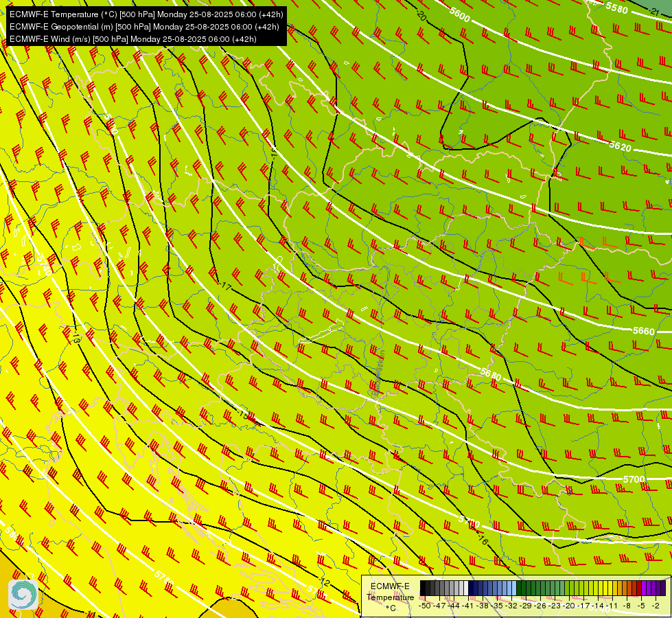Click the -20 value on the color legend
Image resolution: width=672 pixels, height=618 pixels.
[x=570, y=606]
